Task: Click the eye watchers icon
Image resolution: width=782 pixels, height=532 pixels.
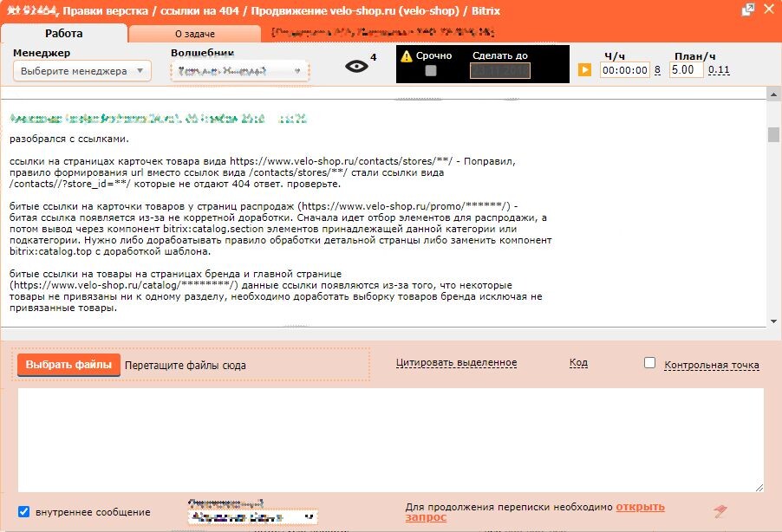Action: 356,66
